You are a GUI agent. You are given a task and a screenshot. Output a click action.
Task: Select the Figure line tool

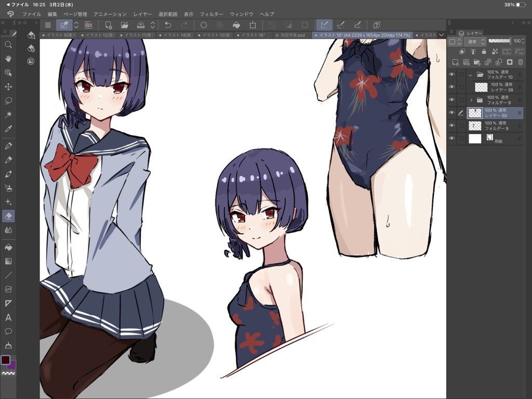[x=8, y=275]
